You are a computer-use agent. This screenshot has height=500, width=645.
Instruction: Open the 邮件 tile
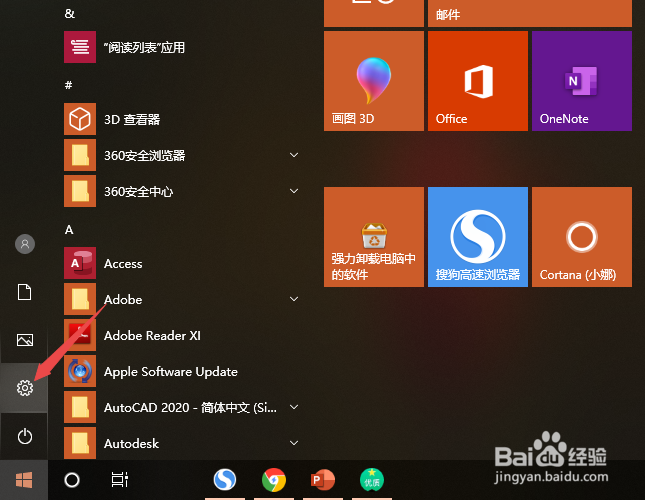point(530,13)
